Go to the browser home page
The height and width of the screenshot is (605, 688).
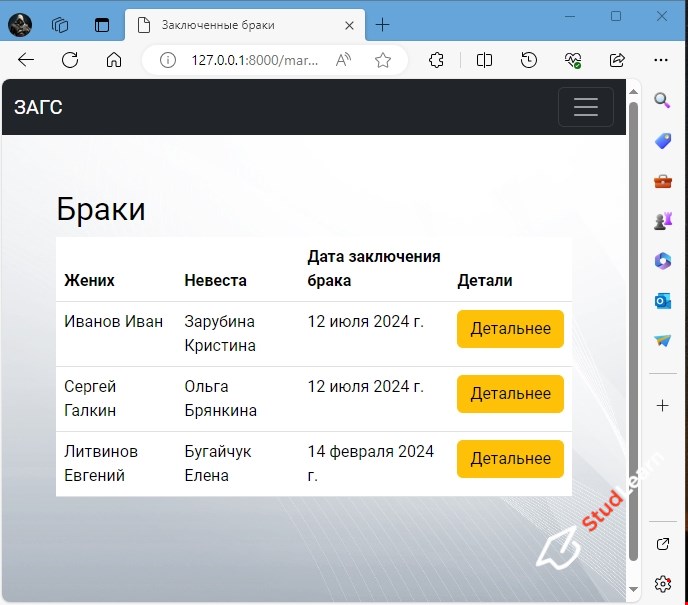tap(114, 60)
